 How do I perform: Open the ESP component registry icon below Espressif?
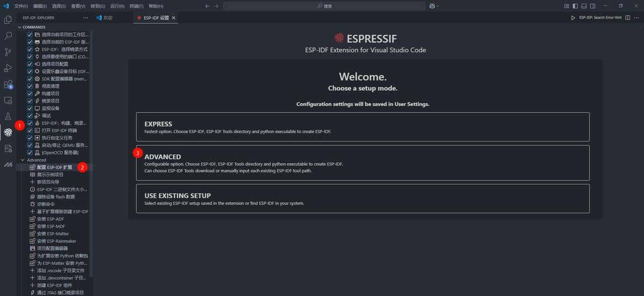[8, 149]
